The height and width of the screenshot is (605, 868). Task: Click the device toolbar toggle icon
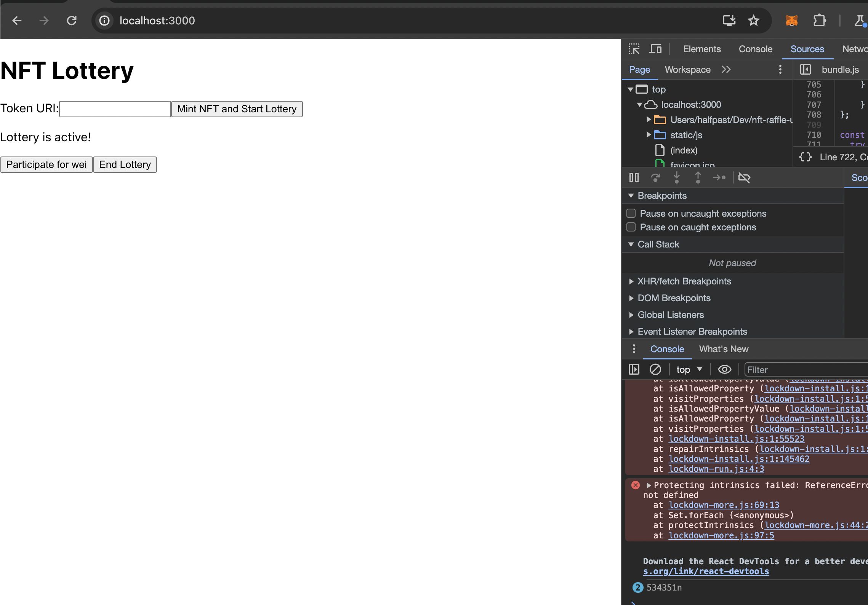(x=655, y=49)
